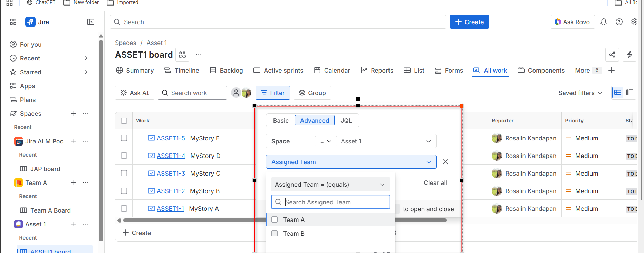Click the blue Create button

click(469, 22)
